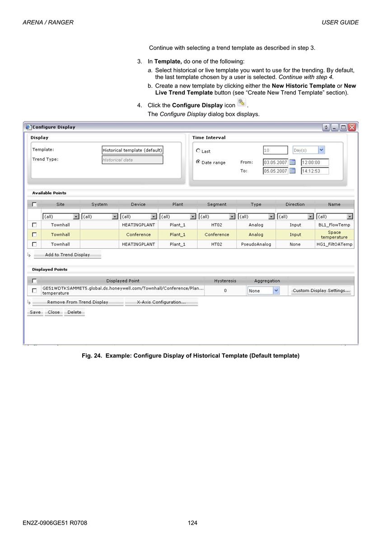
Task: Click the From date field 03.05.2007
Action: tap(275, 162)
